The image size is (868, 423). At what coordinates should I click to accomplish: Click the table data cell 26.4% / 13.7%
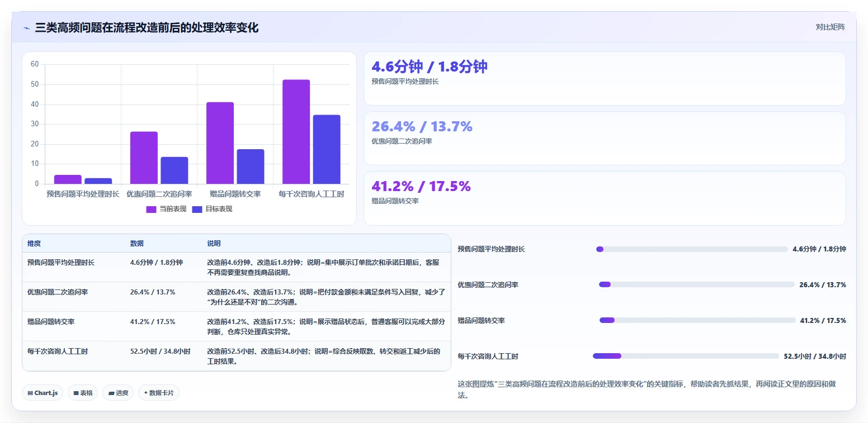tap(153, 292)
